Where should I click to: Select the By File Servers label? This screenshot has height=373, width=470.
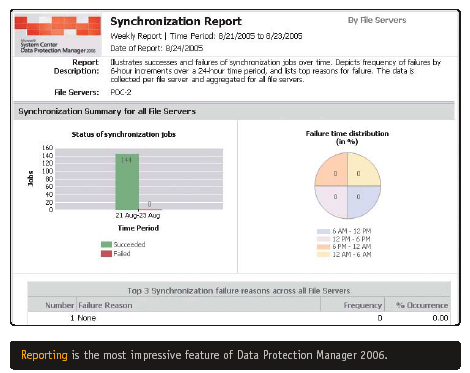(x=377, y=20)
